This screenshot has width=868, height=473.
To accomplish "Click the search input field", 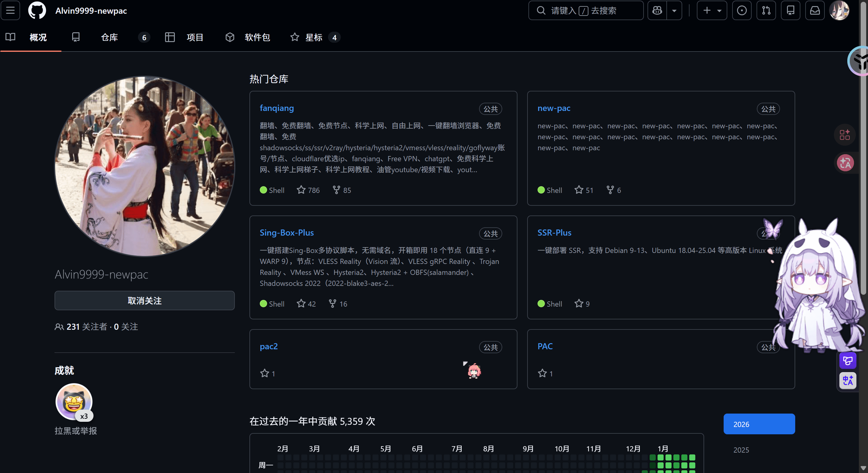I will tap(586, 10).
